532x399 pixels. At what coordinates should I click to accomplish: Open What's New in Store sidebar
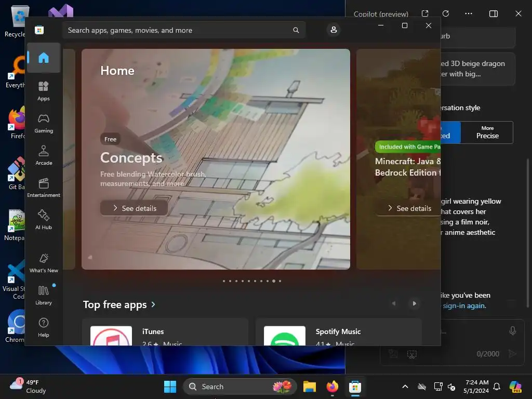[x=44, y=263]
